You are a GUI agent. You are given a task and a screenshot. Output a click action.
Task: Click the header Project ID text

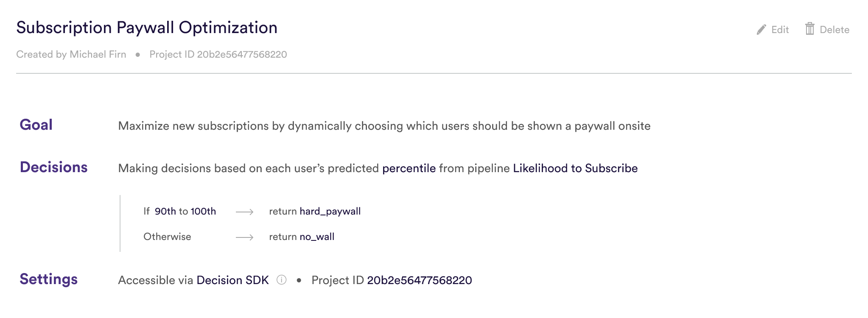[x=218, y=54]
